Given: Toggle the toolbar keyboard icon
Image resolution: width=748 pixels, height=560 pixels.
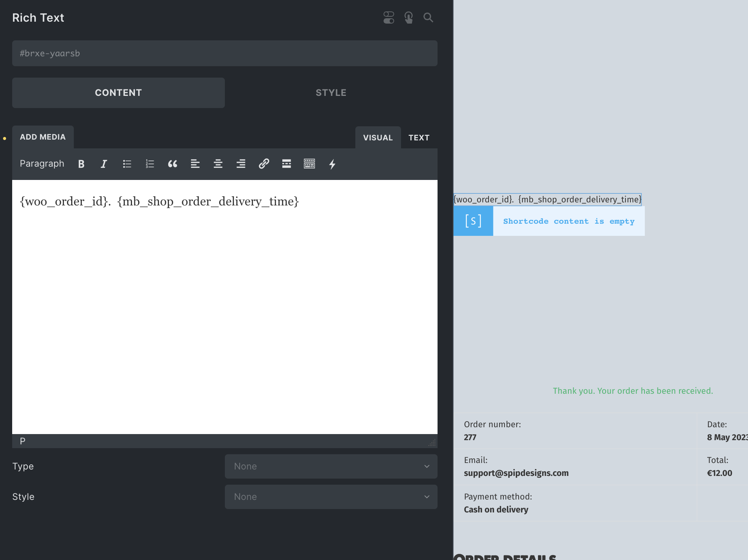Looking at the screenshot, I should coord(309,164).
